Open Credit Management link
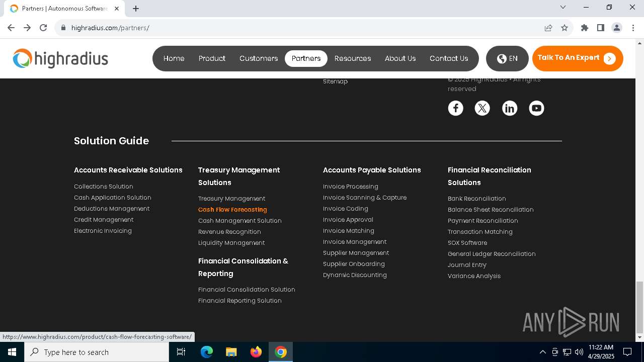This screenshot has width=644, height=362. tap(104, 220)
